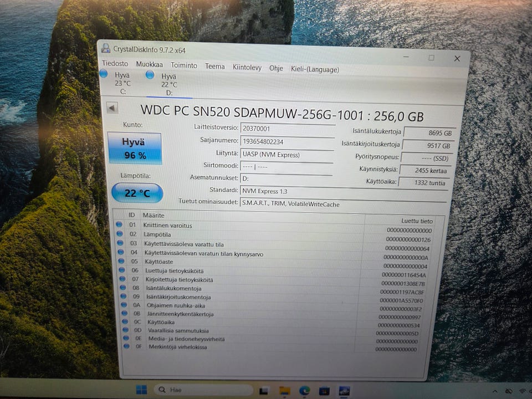Minimize the CrystalDiskInfo window
The height and width of the screenshot is (399, 532).
tap(406, 57)
